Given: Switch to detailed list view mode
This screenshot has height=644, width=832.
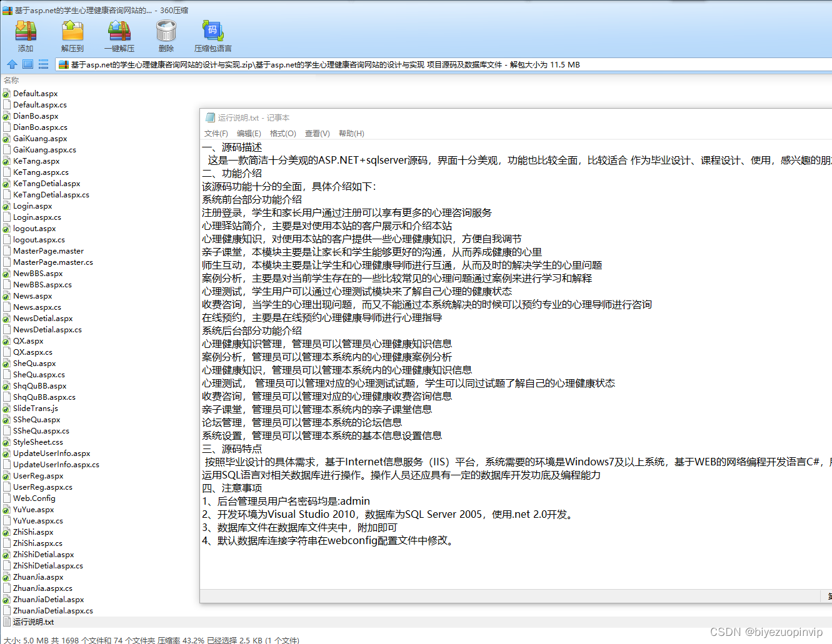Looking at the screenshot, I should pos(43,64).
